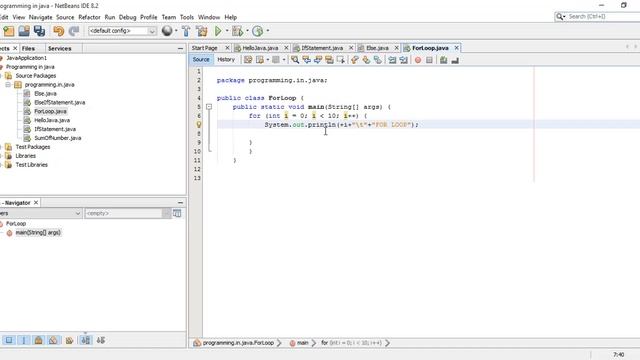This screenshot has width=640, height=360.
Task: Open the Team menu
Action: click(x=169, y=17)
